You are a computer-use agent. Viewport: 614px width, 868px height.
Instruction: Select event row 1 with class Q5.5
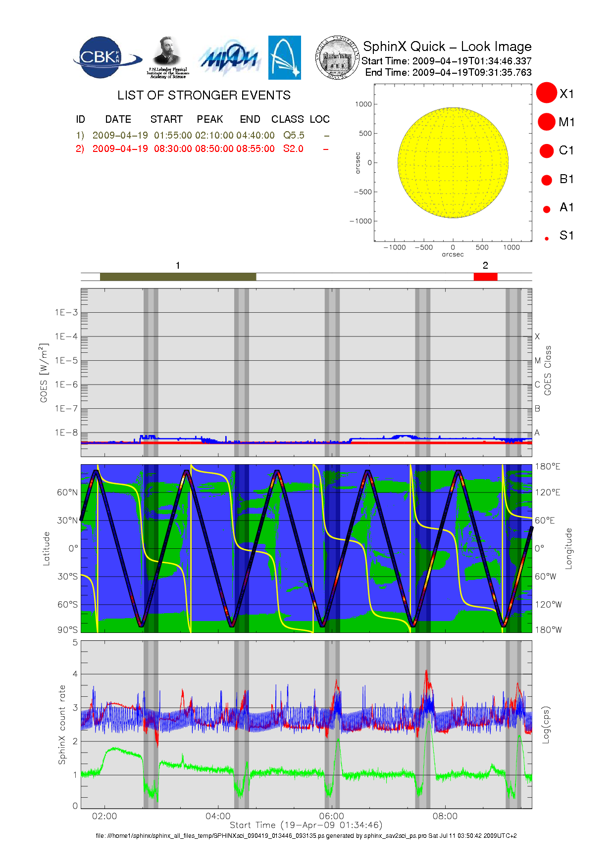202,135
